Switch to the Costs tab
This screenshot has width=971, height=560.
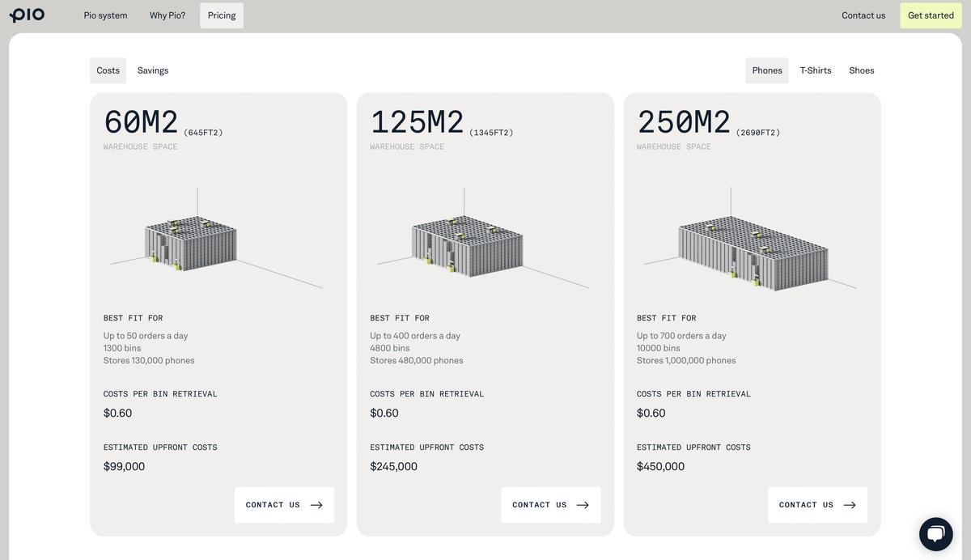pos(108,70)
